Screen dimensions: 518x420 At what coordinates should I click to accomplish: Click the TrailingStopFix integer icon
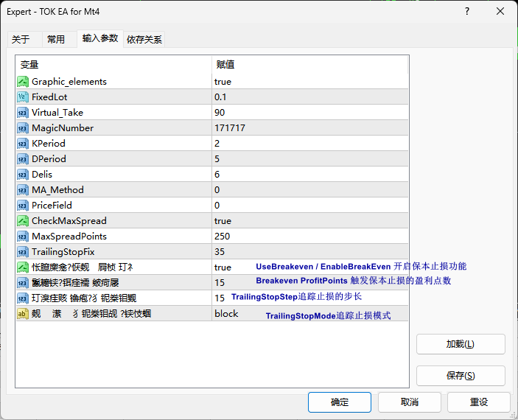23,252
